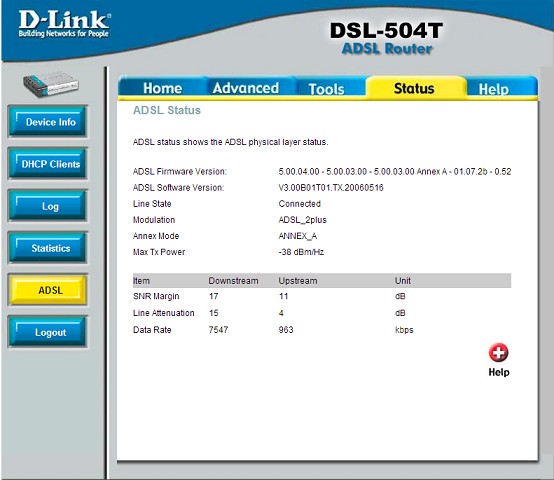Click the router device image in sidebar

coord(51,84)
